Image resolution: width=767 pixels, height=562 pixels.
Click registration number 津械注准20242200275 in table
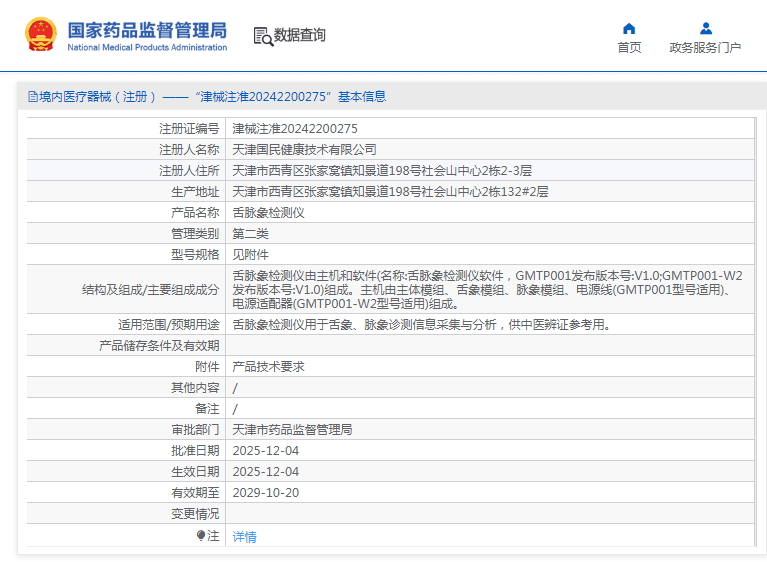(x=295, y=129)
